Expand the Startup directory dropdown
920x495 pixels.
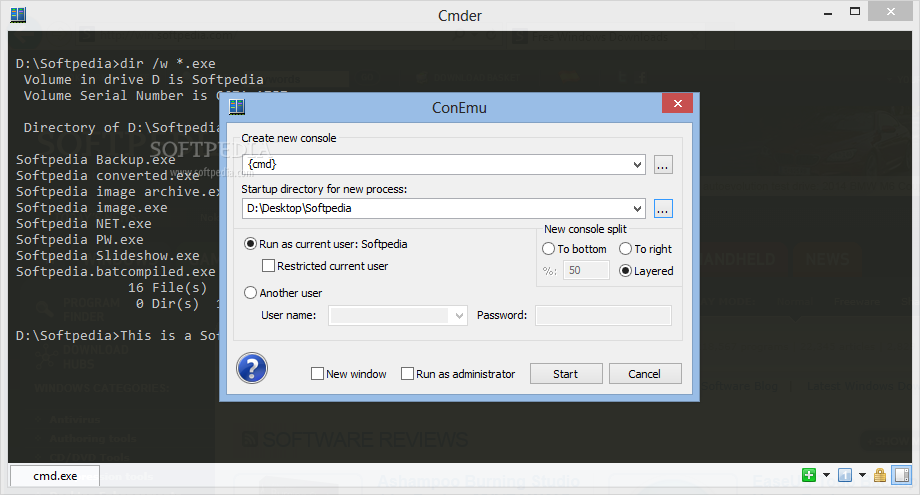[637, 209]
